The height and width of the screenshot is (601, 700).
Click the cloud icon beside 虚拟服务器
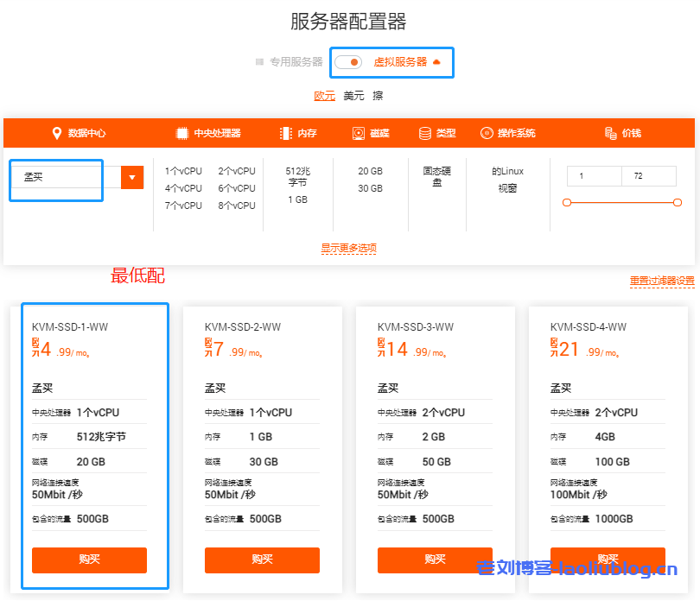point(436,62)
